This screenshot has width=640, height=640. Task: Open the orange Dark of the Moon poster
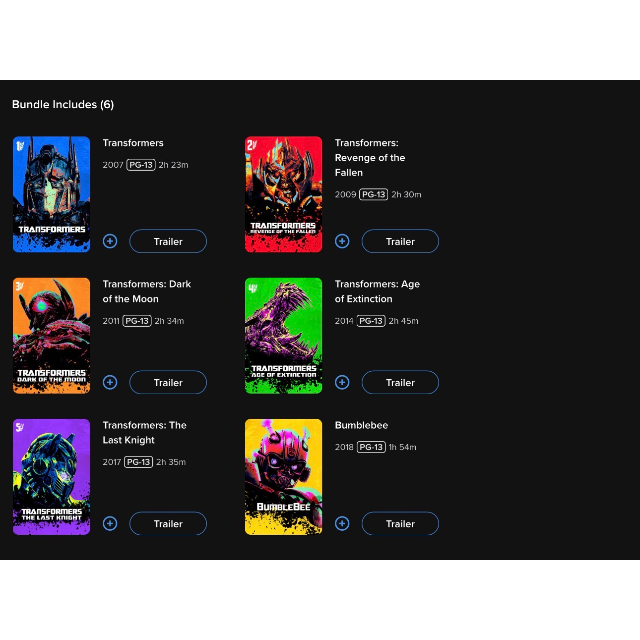tap(51, 336)
